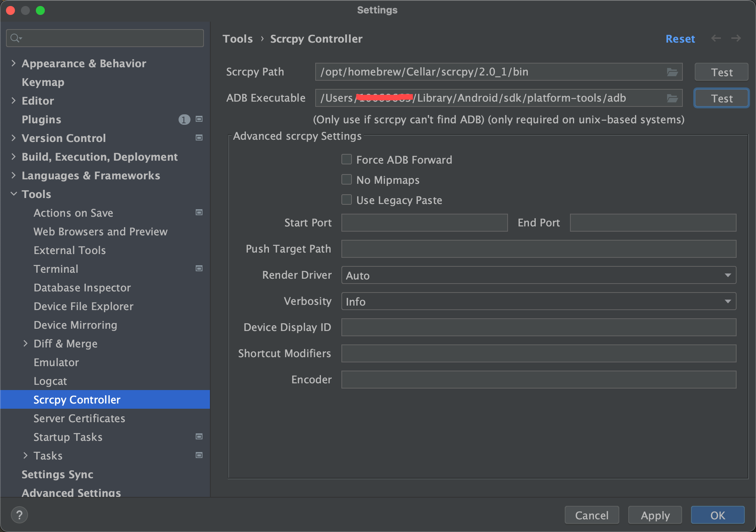The width and height of the screenshot is (756, 532).
Task: Click the forward navigation arrow near Reset
Action: pos(736,38)
